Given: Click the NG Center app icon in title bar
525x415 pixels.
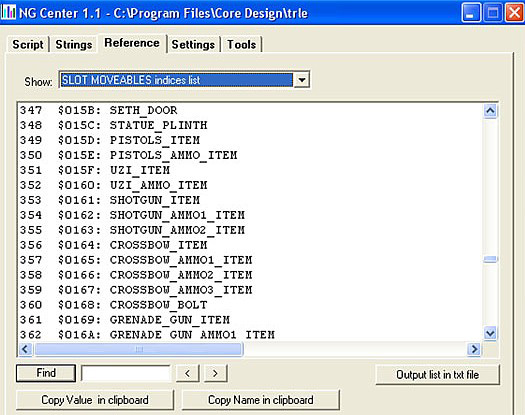Looking at the screenshot, I should pyautogui.click(x=9, y=13).
